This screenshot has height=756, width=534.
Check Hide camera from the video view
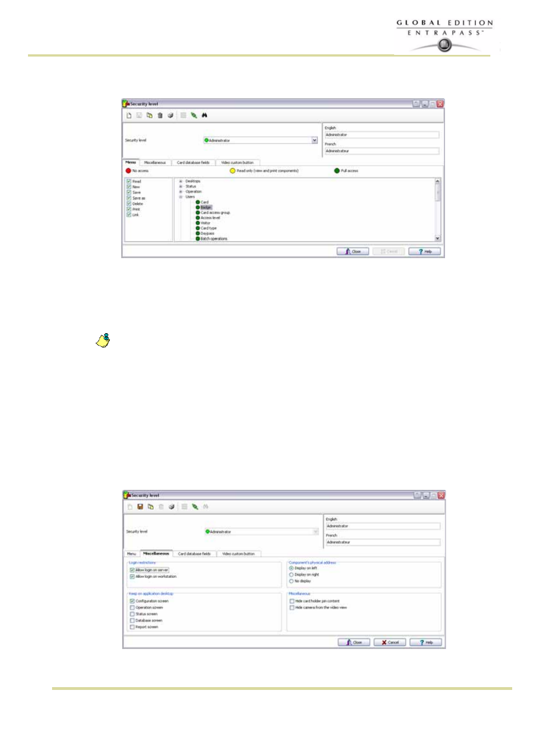292,608
